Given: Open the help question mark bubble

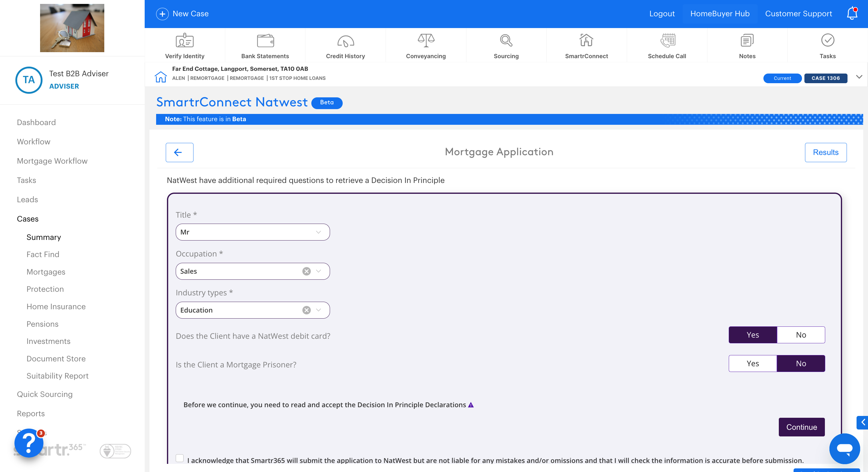Looking at the screenshot, I should [x=29, y=443].
